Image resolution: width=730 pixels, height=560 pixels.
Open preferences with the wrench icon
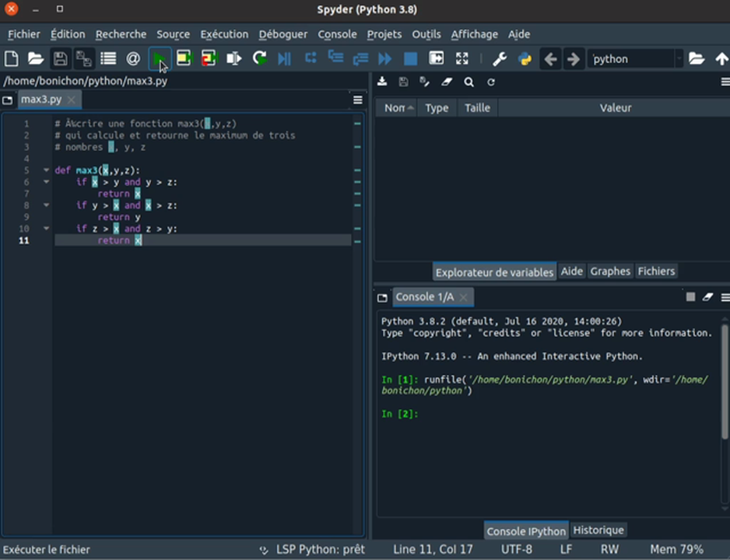pos(500,59)
